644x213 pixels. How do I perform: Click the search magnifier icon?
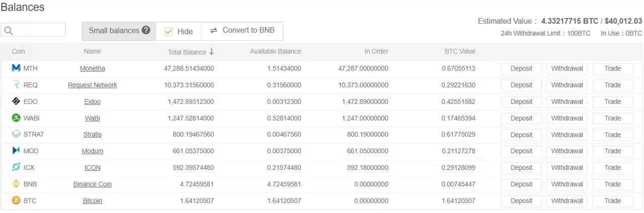(x=8, y=30)
